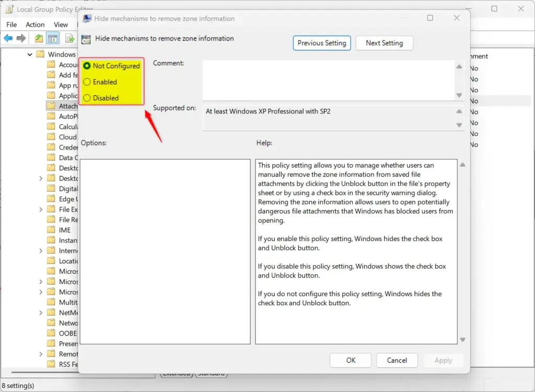Click the Add fe folder icon
The height and width of the screenshot is (392, 535).
[x=51, y=74]
